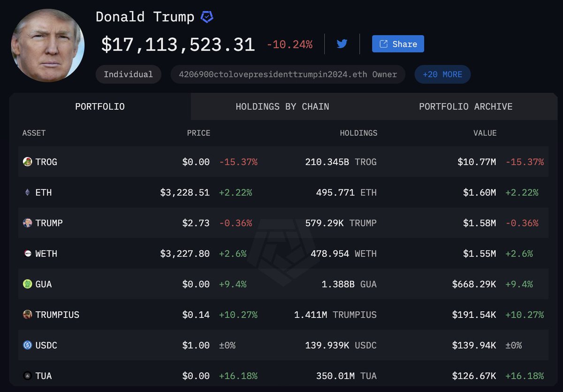Screen dimensions: 563x392
Task: Click the HOLDINGS column header
Action: pyautogui.click(x=358, y=133)
